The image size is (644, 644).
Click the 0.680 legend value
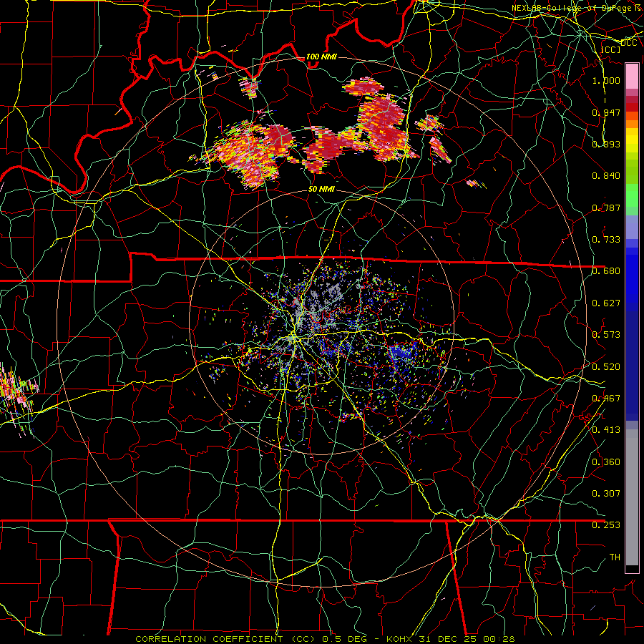[606, 271]
